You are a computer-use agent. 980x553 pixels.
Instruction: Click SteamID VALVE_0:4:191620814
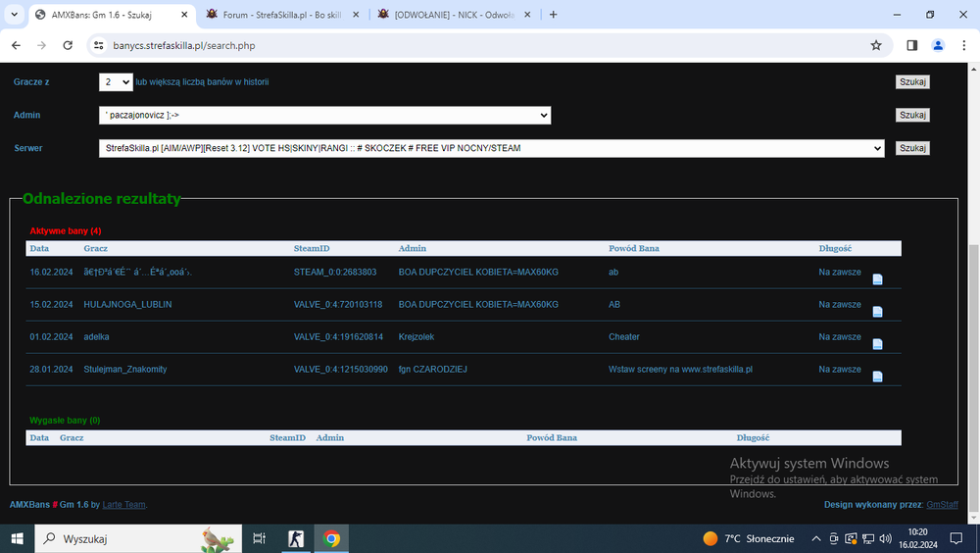338,337
